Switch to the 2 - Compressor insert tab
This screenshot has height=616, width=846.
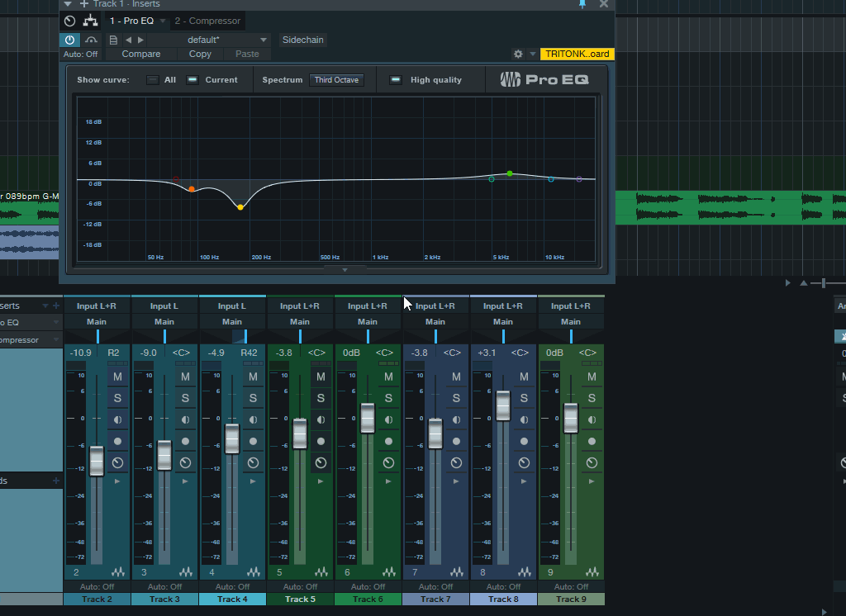point(207,21)
